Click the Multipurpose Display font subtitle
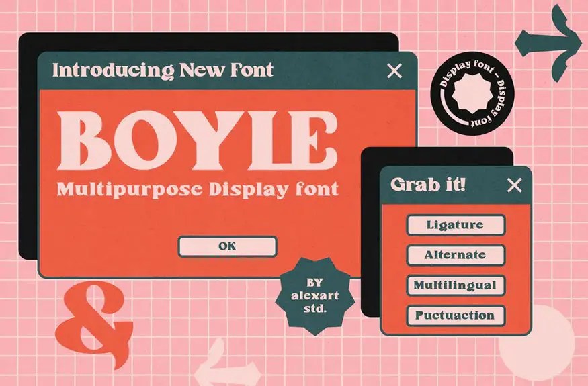588x386 pixels. point(198,189)
